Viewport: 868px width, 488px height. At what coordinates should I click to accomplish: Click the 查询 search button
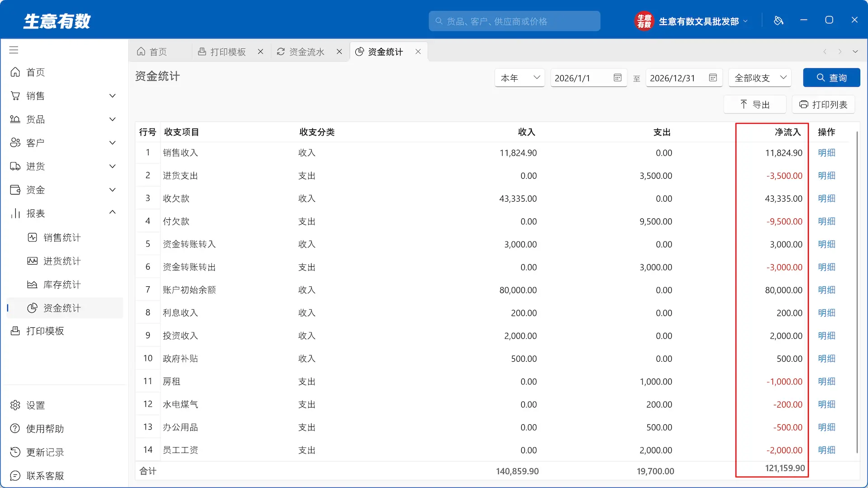coord(831,78)
